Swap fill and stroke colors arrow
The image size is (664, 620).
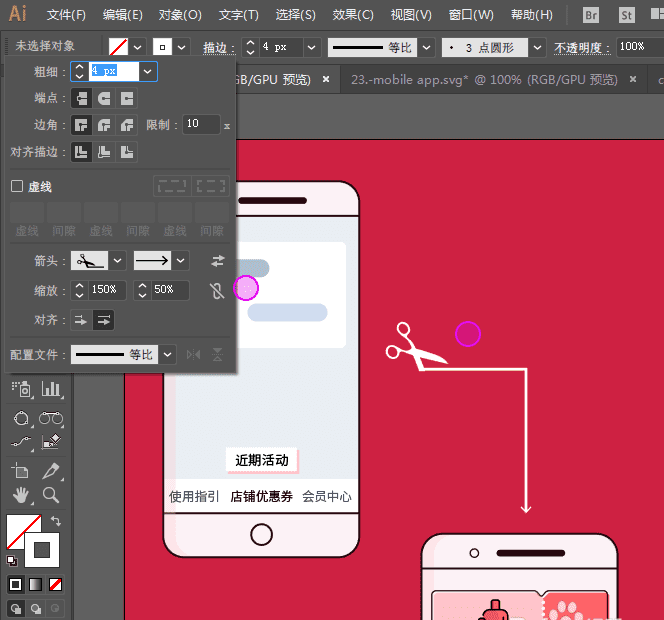click(56, 521)
